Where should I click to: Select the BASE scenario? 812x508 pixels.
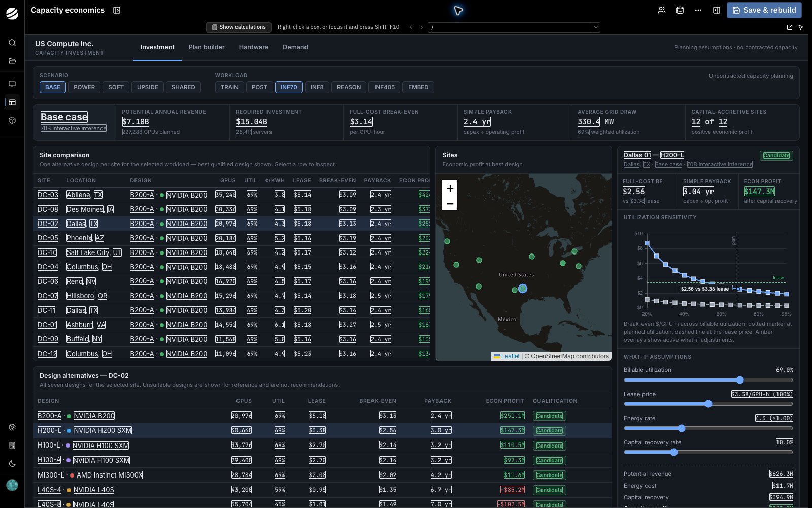53,87
